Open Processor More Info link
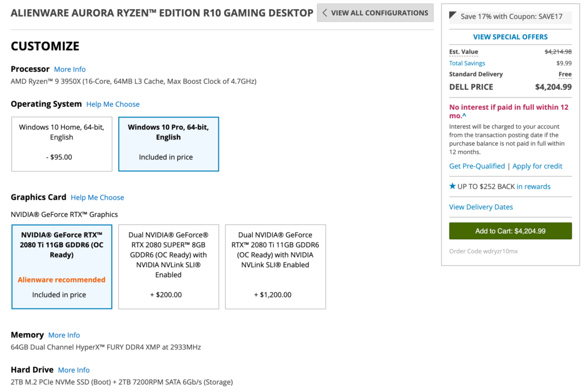Screen dimensions: 584x392 70,70
